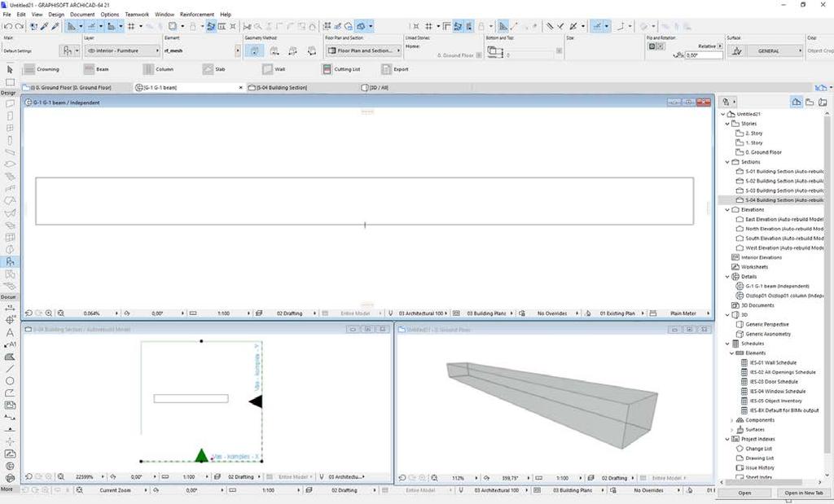
Task: Select the Object tool in toolbox
Action: click(10, 261)
